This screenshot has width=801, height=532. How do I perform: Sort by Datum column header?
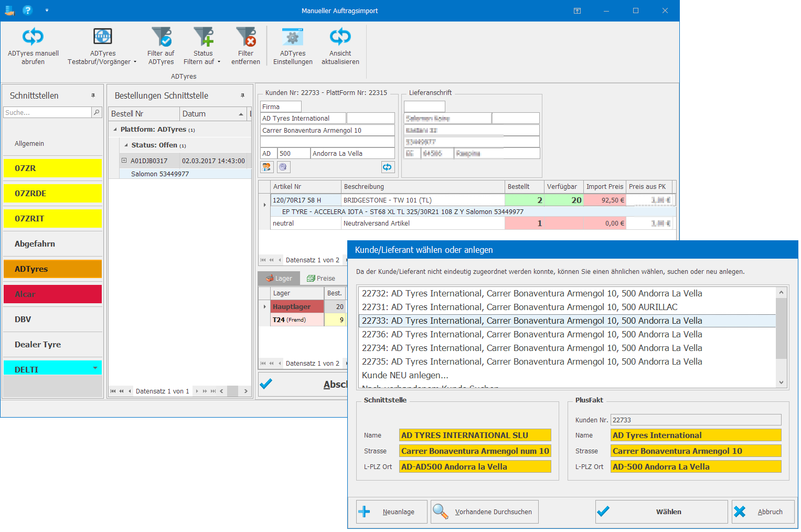point(212,114)
